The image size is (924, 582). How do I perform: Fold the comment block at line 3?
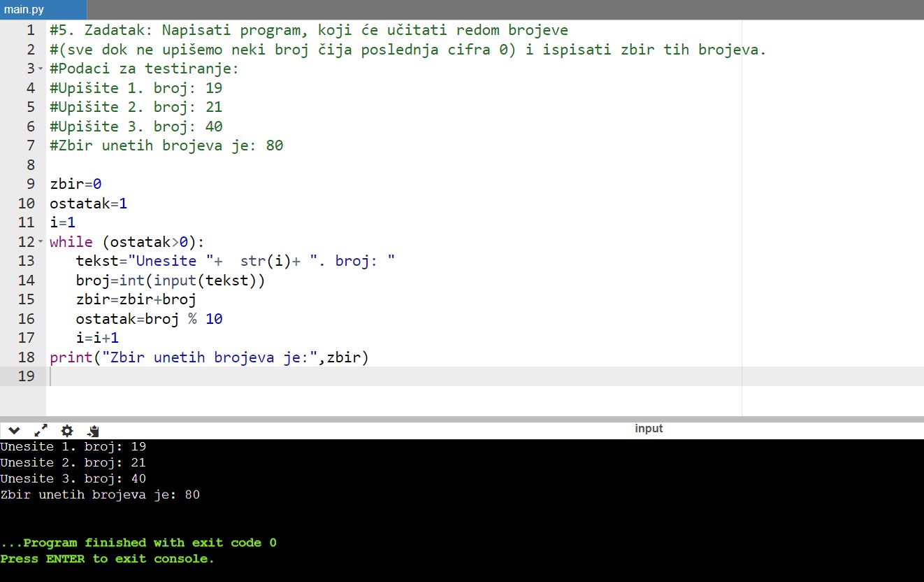[40, 69]
